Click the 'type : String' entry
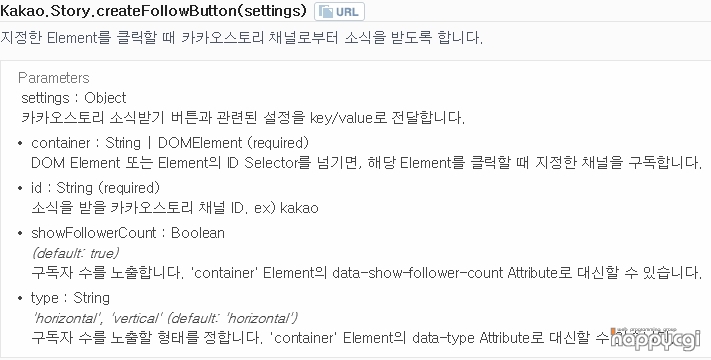 point(70,298)
